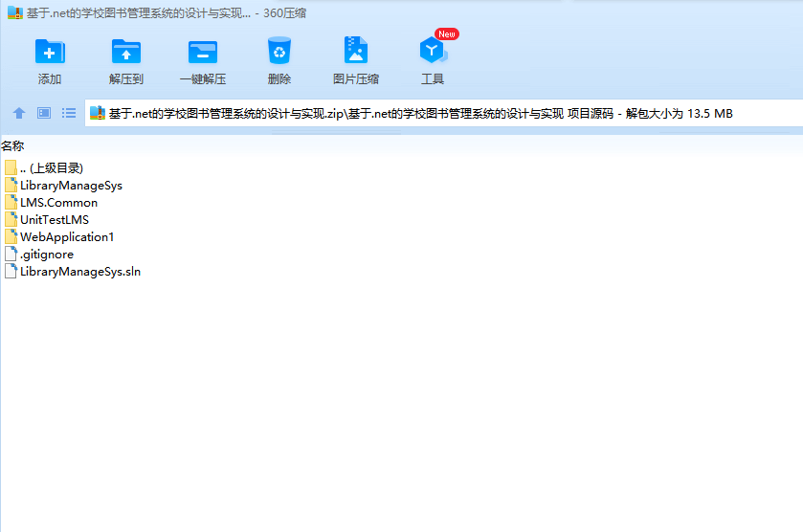Select the LibraryManageSys folder icon
This screenshot has height=532, width=803.
11,185
